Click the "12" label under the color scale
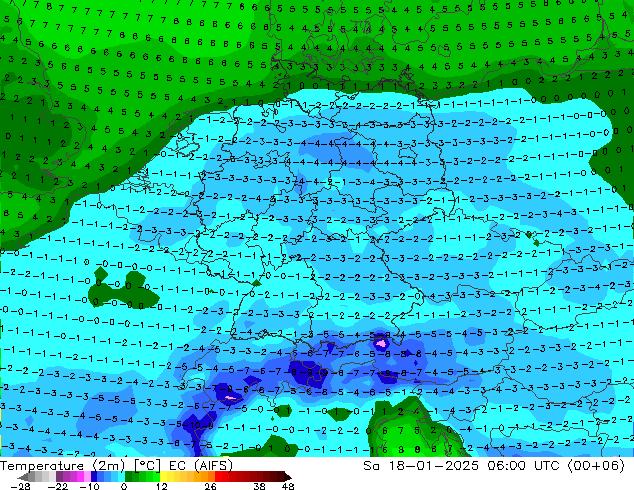Viewport: 634px width, 490px height. coord(162,486)
